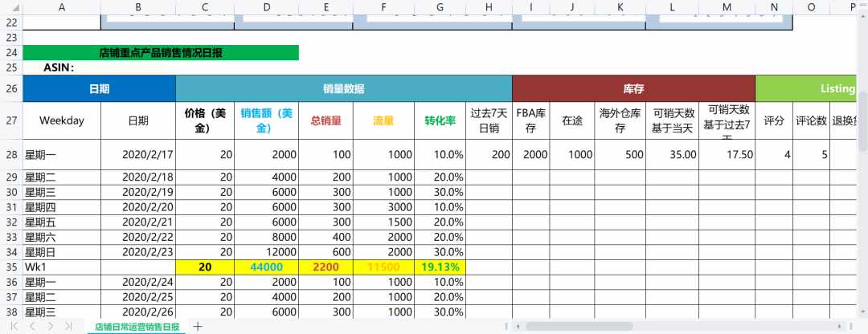868x334 pixels.
Task: Add a new sheet with plus icon
Action: [x=198, y=326]
